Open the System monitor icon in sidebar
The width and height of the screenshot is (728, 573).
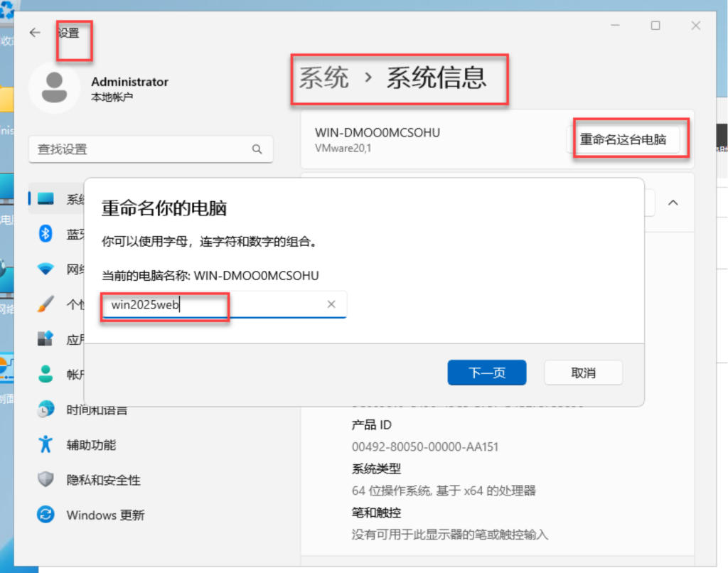(x=45, y=199)
